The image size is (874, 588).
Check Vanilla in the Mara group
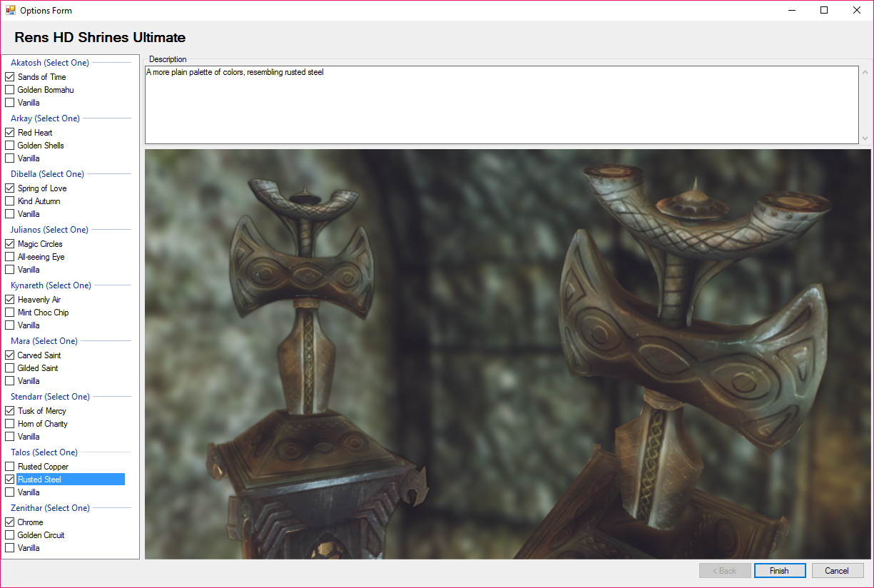(x=10, y=381)
